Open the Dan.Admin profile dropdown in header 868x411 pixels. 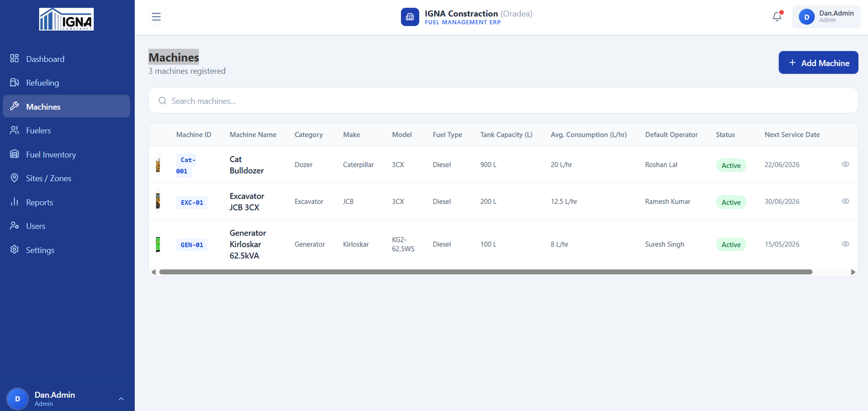(826, 17)
